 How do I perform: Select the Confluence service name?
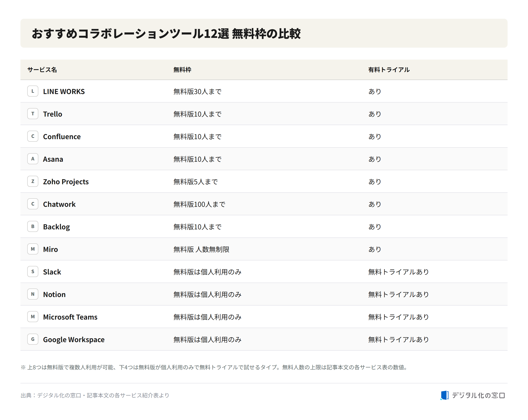coord(62,136)
